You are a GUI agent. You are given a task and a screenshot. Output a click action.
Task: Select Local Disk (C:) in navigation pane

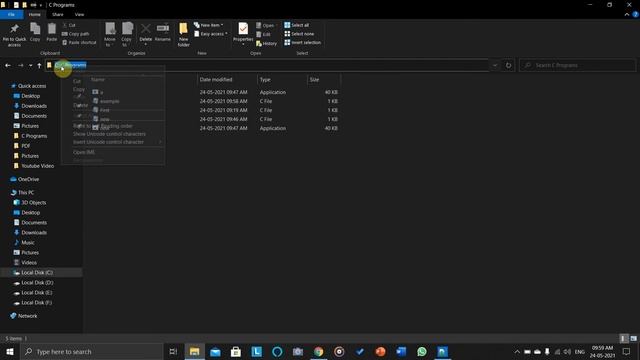coord(37,273)
